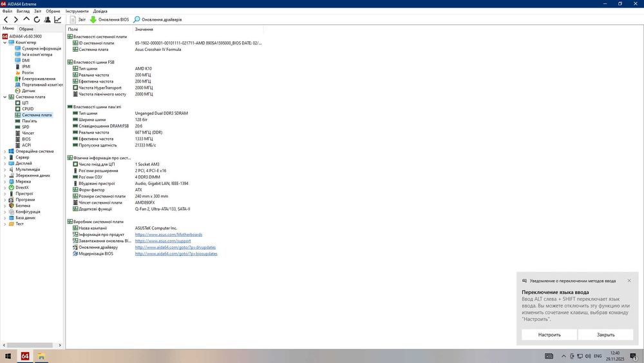Click the ENG language indicator in tray
The height and width of the screenshot is (363, 644).
coord(598,356)
